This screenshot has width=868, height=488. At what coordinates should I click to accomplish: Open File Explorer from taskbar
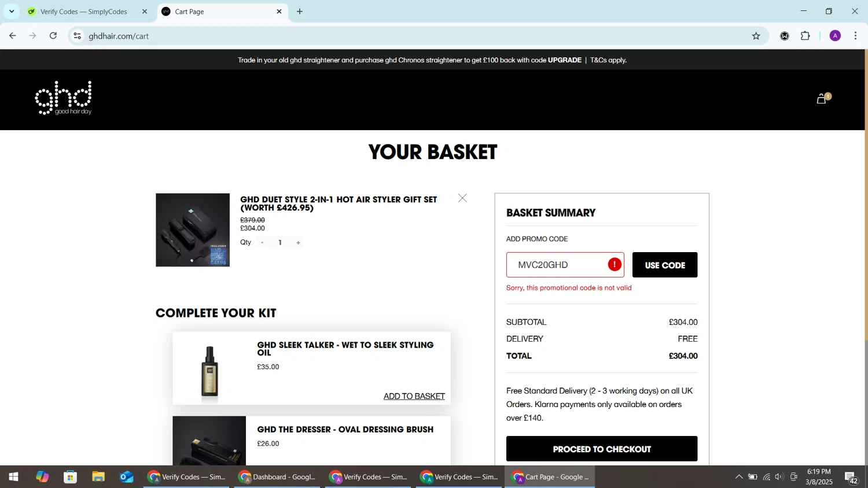pos(98,477)
